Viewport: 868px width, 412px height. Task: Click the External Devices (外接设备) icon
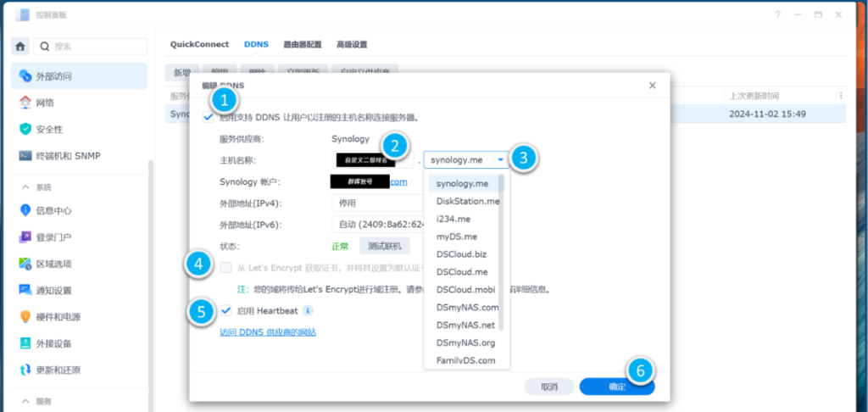coord(25,343)
